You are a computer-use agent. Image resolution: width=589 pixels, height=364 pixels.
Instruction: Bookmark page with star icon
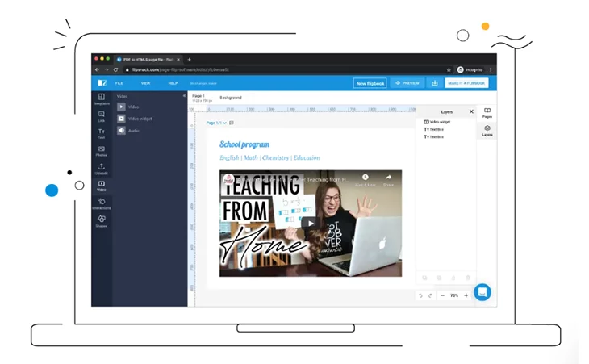(449, 70)
